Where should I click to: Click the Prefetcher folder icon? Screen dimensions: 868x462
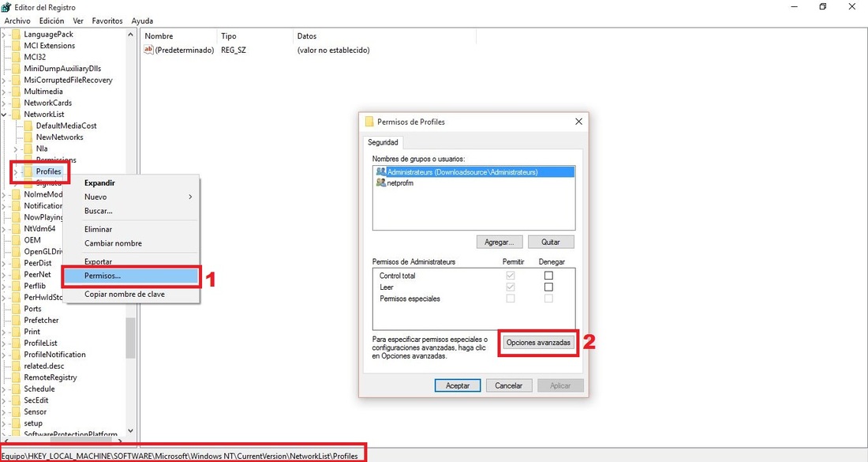[x=16, y=320]
